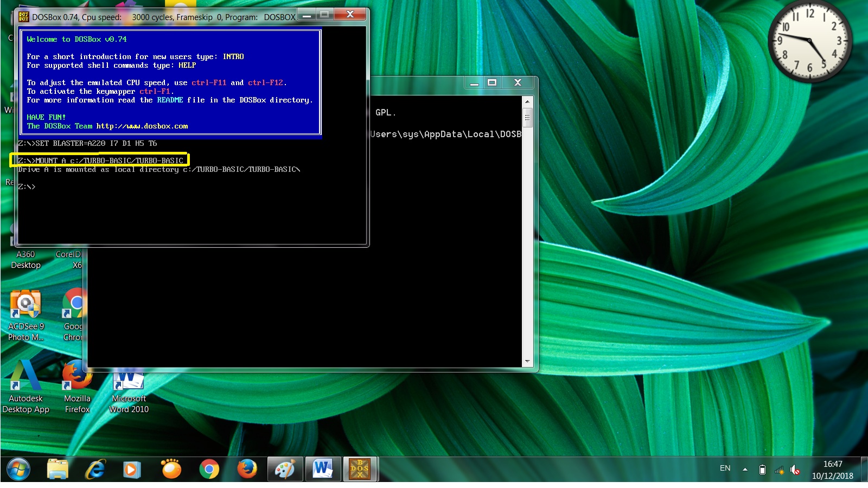Image resolution: width=868 pixels, height=488 pixels.
Task: Click the console scrollbar down arrow
Action: pos(527,362)
